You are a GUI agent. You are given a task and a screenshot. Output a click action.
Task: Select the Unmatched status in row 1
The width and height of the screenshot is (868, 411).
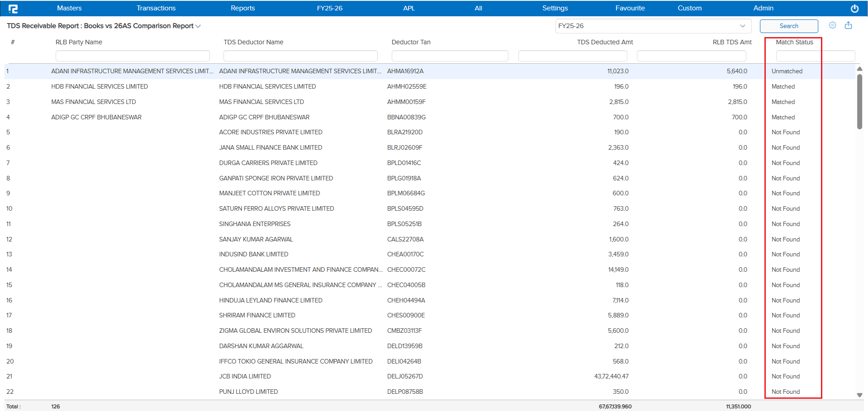[x=787, y=71]
